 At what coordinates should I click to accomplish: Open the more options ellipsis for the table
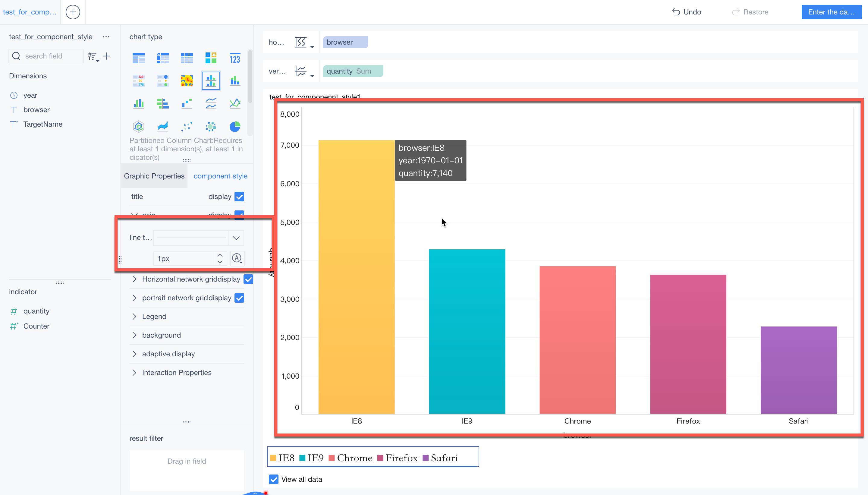click(106, 37)
